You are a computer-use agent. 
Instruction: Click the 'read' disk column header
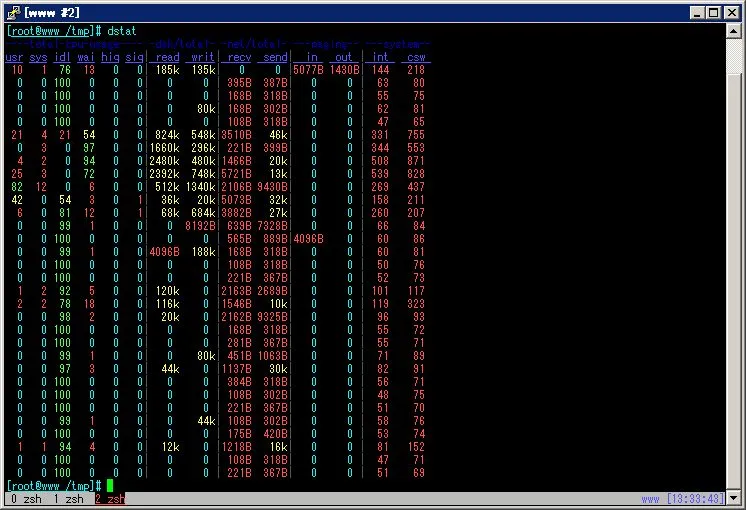(168, 57)
